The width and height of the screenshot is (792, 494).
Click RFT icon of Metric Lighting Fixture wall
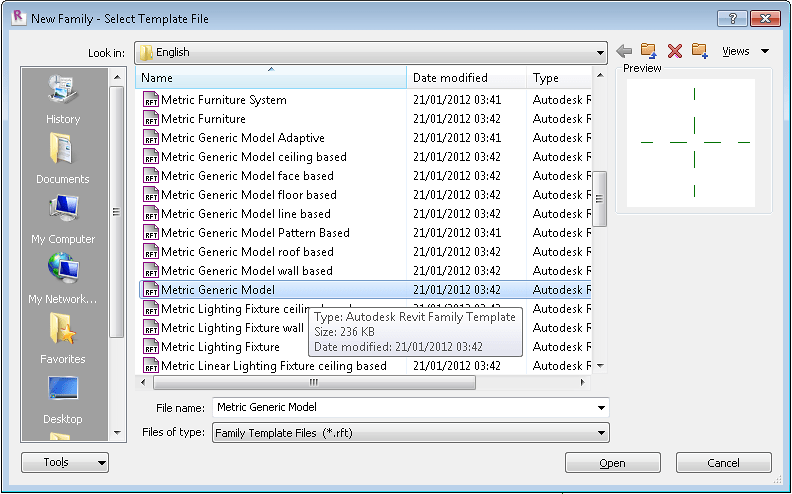[x=151, y=328]
